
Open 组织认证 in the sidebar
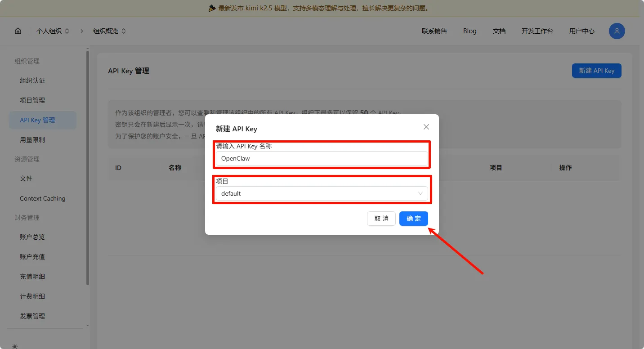coord(32,81)
